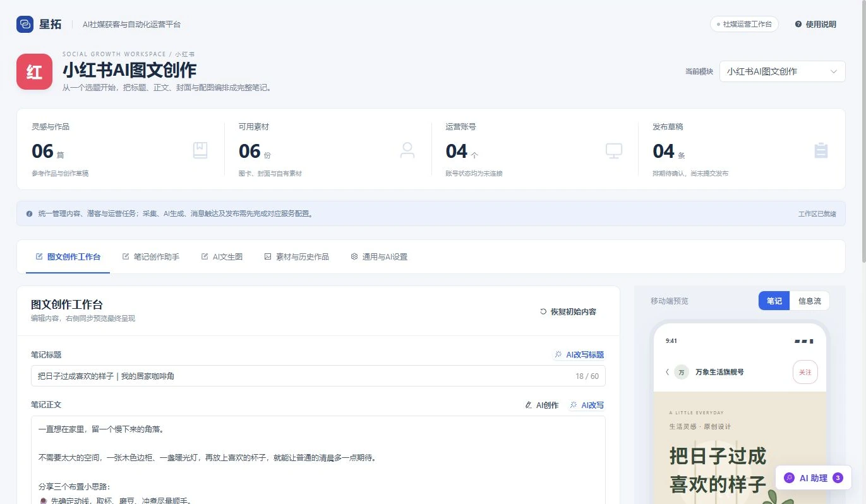Switch to AI文生图 tab
Viewport: 866px width, 504px height.
click(x=222, y=256)
